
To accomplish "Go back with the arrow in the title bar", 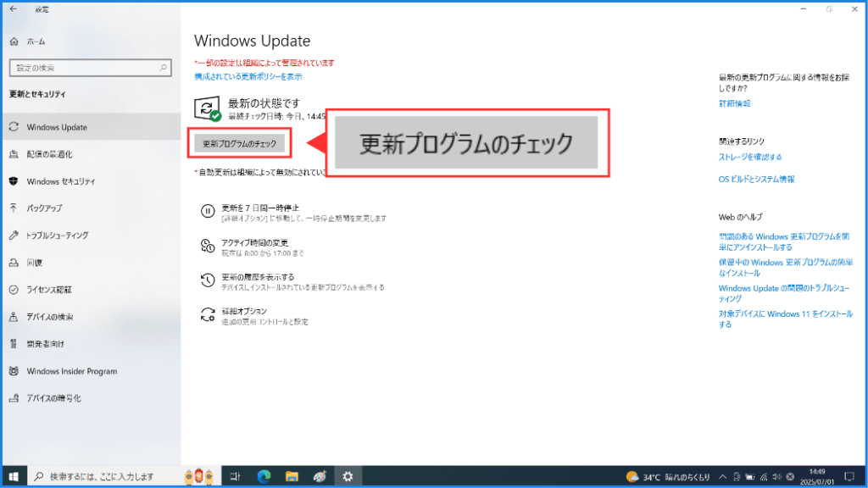I will pyautogui.click(x=14, y=8).
